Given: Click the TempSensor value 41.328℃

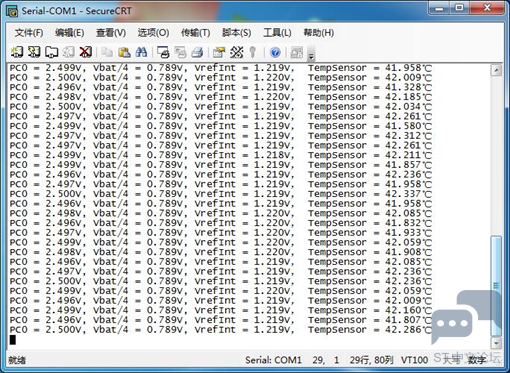Looking at the screenshot, I should click(408, 87).
